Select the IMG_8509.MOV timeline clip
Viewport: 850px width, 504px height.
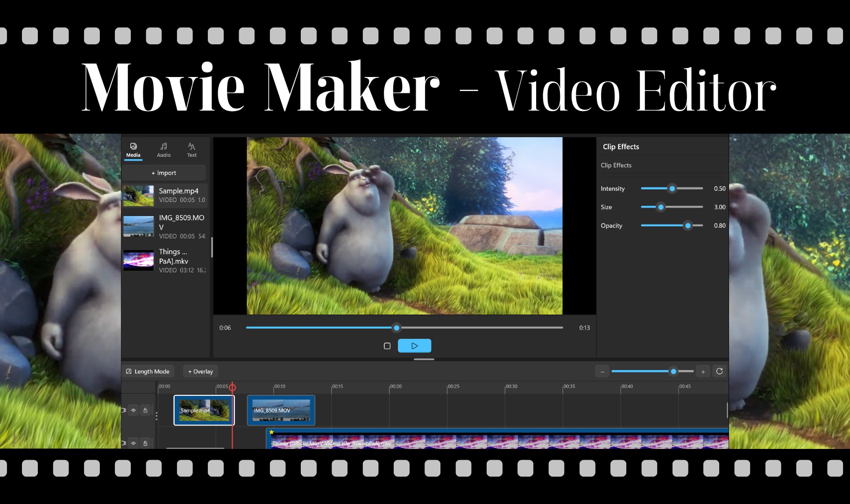[x=281, y=410]
